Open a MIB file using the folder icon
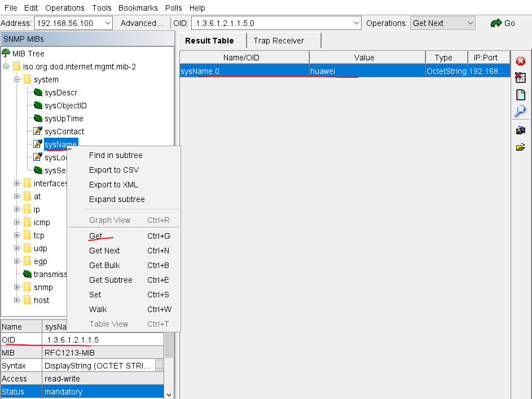The width and height of the screenshot is (532, 399). [x=520, y=147]
